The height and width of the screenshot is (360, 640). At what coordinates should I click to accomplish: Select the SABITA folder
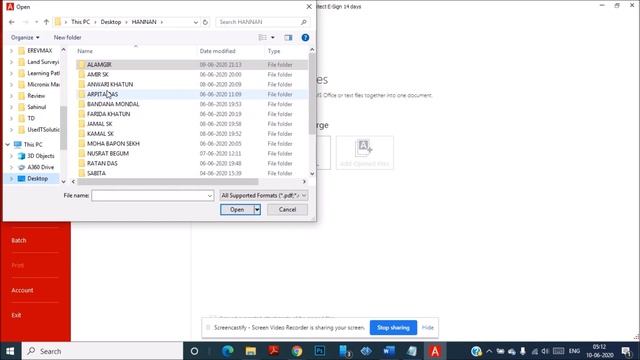tap(191, 173)
